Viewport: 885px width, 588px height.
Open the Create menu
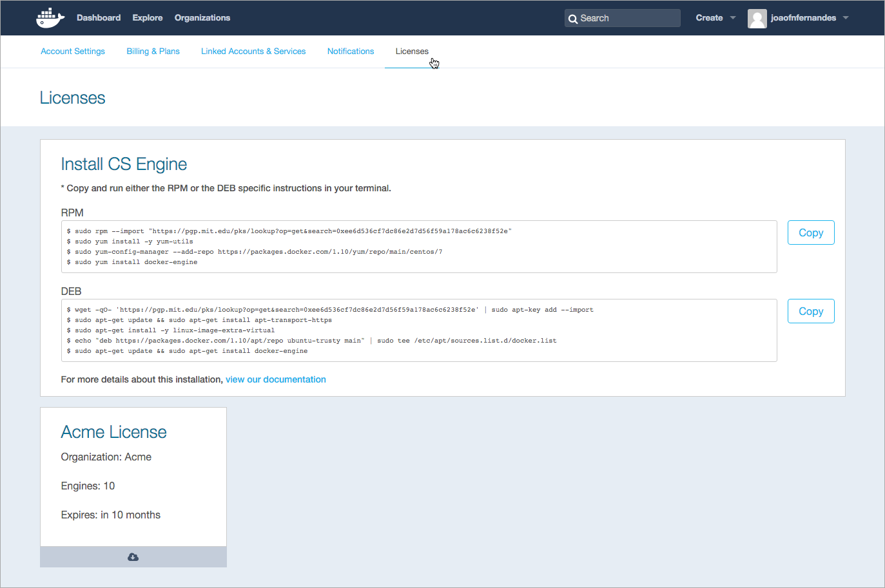[x=709, y=18]
